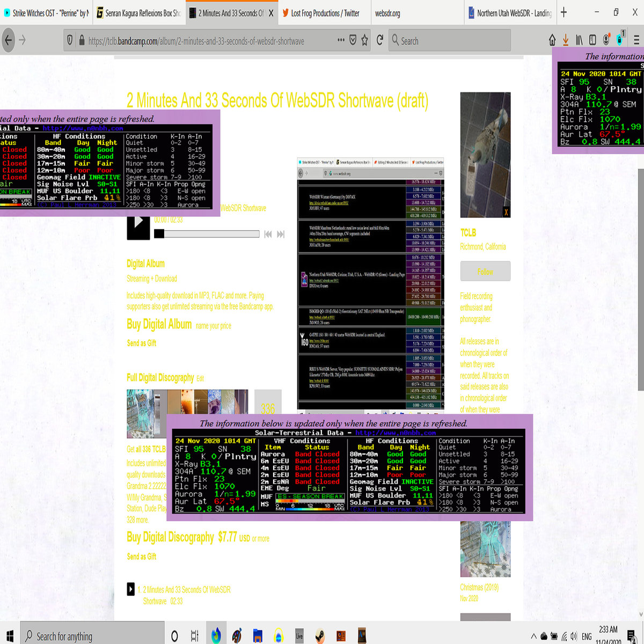Toggle the Firefox sidebar view
The height and width of the screenshot is (644, 644).
592,40
